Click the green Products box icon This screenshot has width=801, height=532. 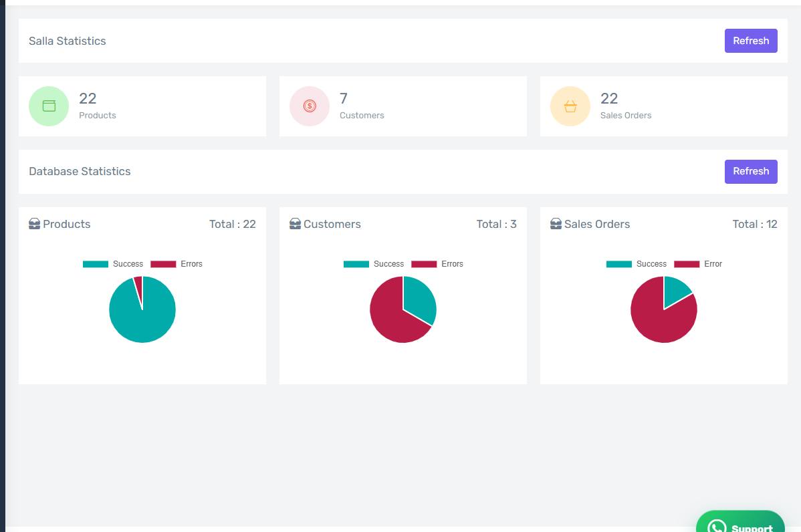49,106
